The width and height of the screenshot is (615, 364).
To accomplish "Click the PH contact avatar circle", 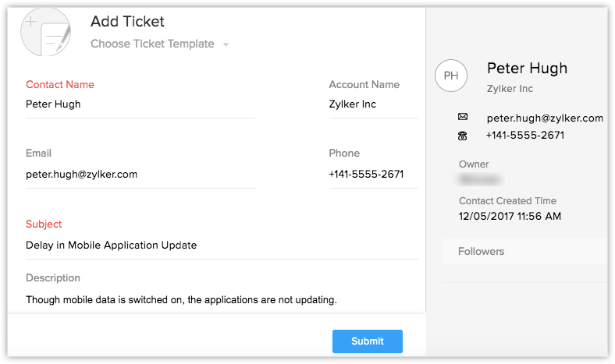I will (x=450, y=76).
